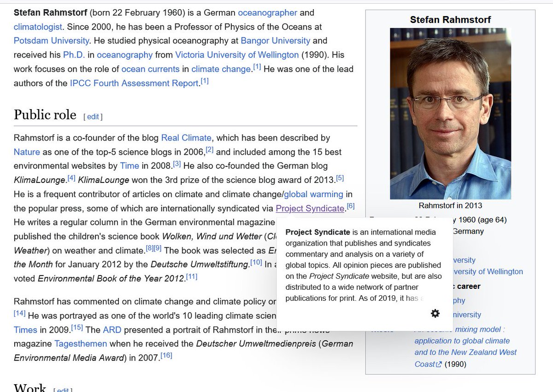This screenshot has width=553, height=392.
Task: Click the italic 'Deutsche Umweltstiftung' text
Action: pyautogui.click(x=199, y=264)
